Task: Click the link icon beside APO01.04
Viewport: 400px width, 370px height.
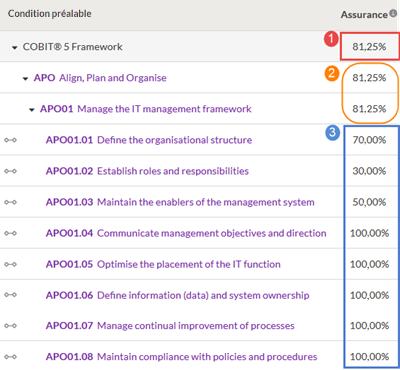Action: 10,233
